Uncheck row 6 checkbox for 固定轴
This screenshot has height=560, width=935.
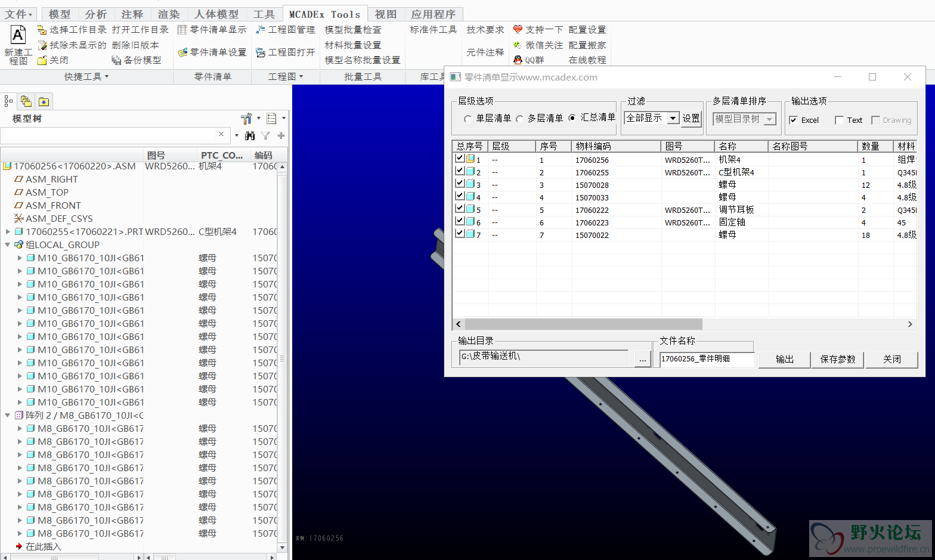pos(460,221)
